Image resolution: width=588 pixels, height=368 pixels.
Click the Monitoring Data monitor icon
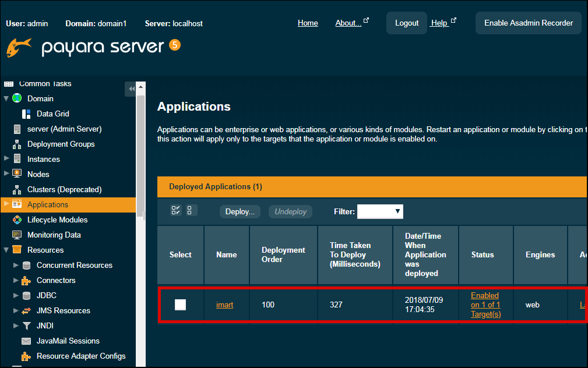coord(17,235)
